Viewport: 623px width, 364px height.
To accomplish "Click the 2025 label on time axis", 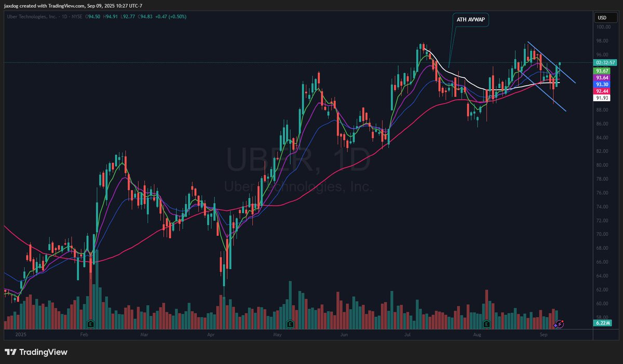I will click(x=22, y=335).
